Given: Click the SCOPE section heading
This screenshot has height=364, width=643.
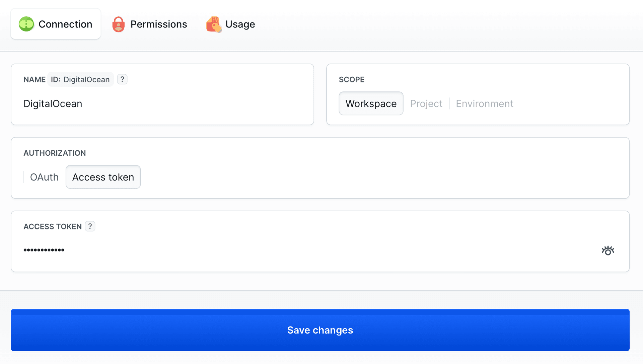Looking at the screenshot, I should coord(351,79).
